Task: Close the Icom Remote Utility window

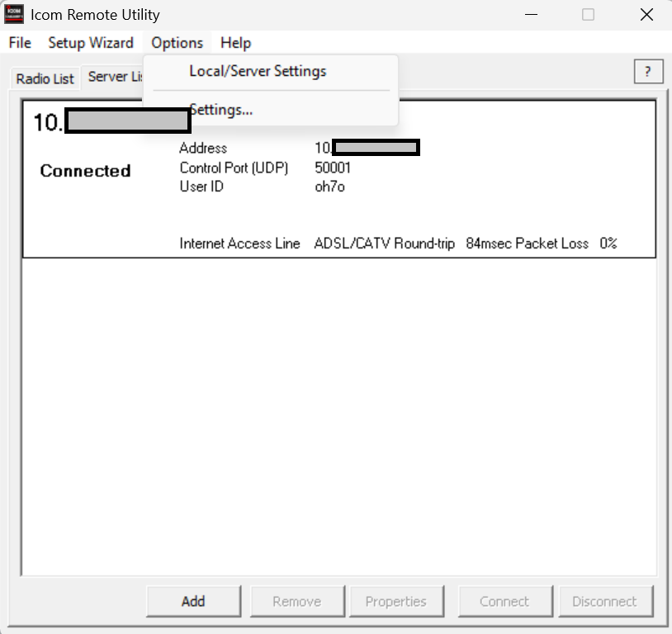Action: 646,14
